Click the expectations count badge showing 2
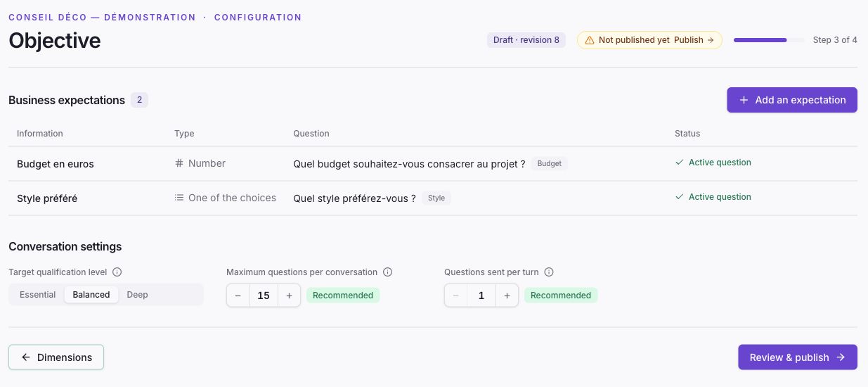This screenshot has height=387, width=868. click(139, 100)
